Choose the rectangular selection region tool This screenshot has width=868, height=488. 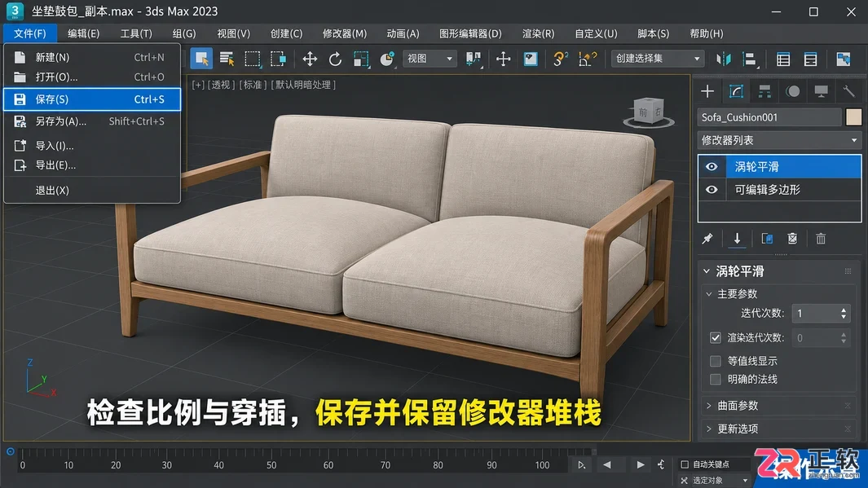(x=253, y=59)
